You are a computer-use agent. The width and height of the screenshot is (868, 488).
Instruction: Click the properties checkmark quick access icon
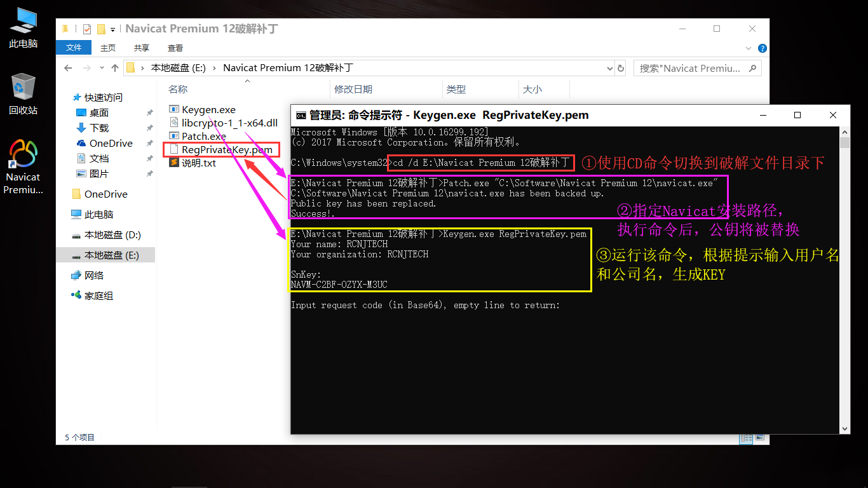(x=87, y=29)
